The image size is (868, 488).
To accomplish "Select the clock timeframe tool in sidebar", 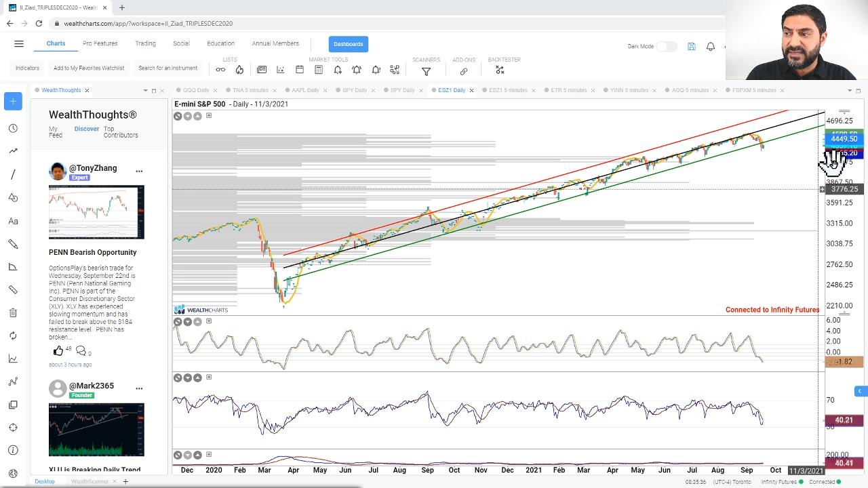I will (x=13, y=128).
